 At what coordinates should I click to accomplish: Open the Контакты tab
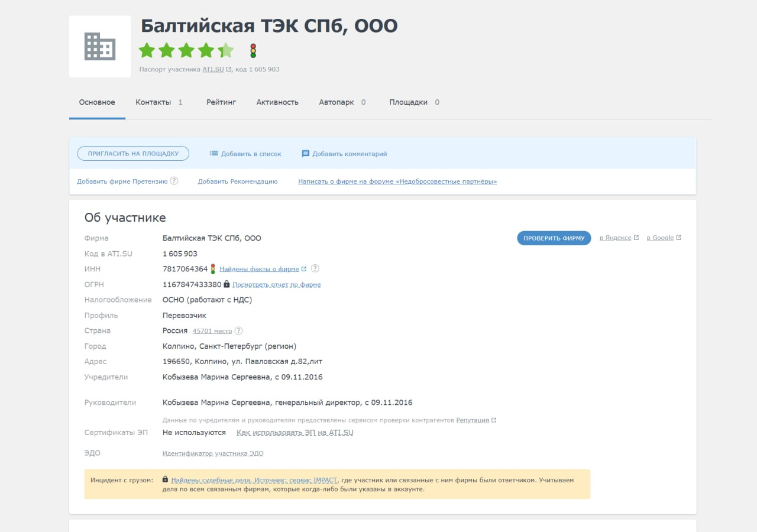[x=159, y=102]
